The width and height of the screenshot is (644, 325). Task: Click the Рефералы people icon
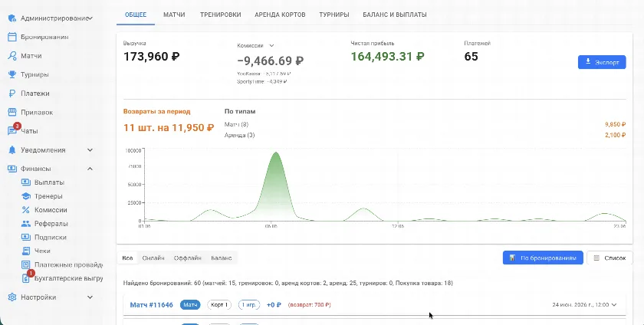click(x=26, y=224)
